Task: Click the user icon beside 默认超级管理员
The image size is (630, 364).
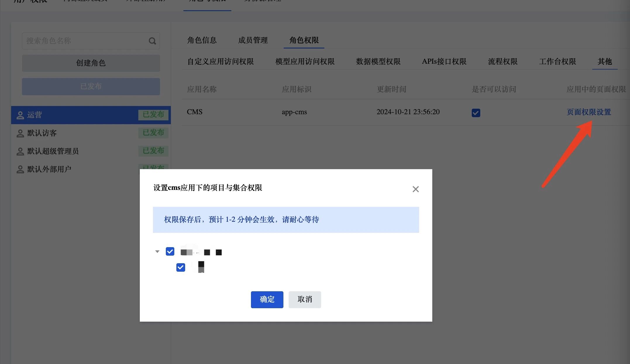Action: (x=20, y=151)
